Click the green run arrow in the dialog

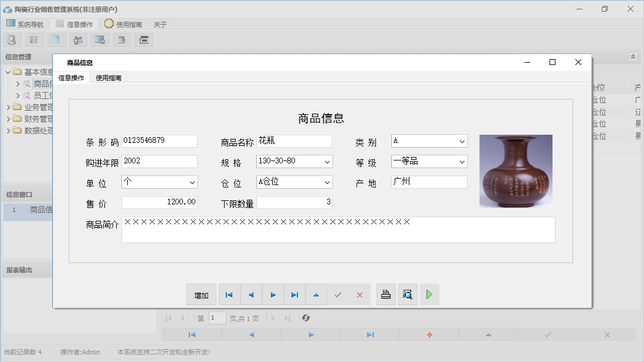click(429, 295)
